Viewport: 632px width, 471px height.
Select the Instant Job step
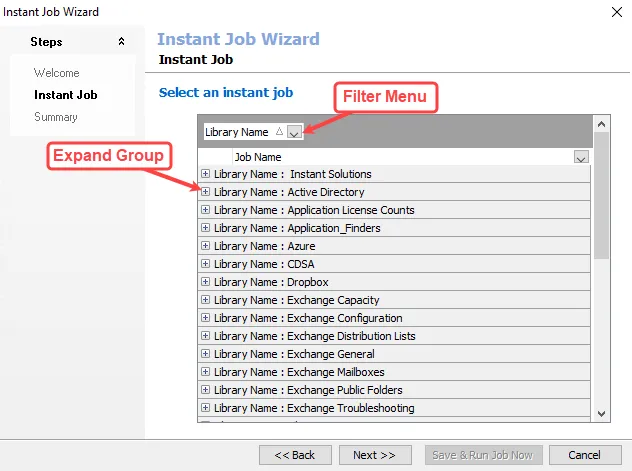point(66,95)
